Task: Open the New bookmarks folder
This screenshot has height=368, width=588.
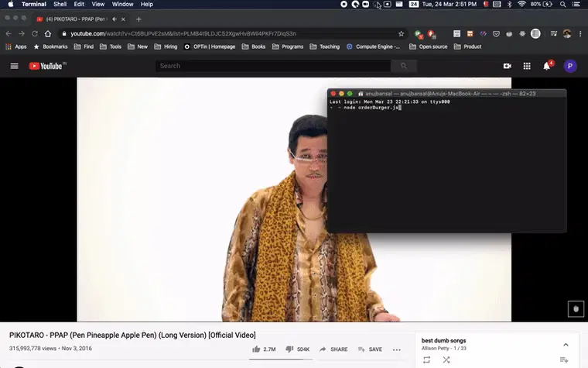Action: (x=138, y=46)
